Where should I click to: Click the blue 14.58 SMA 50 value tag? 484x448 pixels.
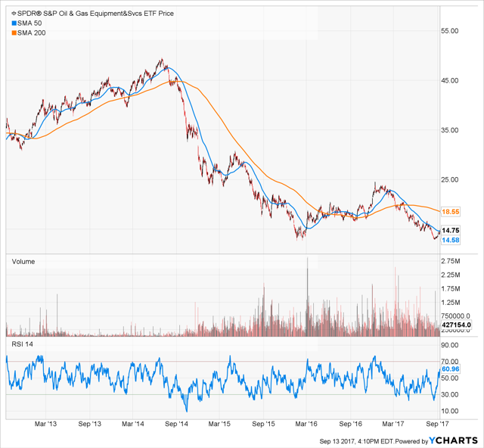tap(451, 240)
